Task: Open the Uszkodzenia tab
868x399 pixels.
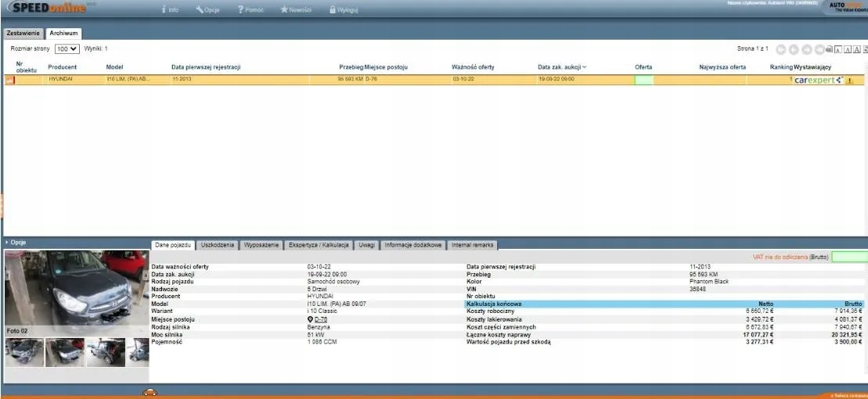Action: pos(217,245)
